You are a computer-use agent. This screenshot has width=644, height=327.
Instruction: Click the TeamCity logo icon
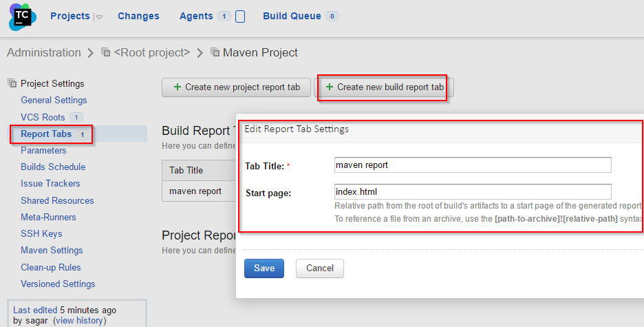[x=22, y=17]
